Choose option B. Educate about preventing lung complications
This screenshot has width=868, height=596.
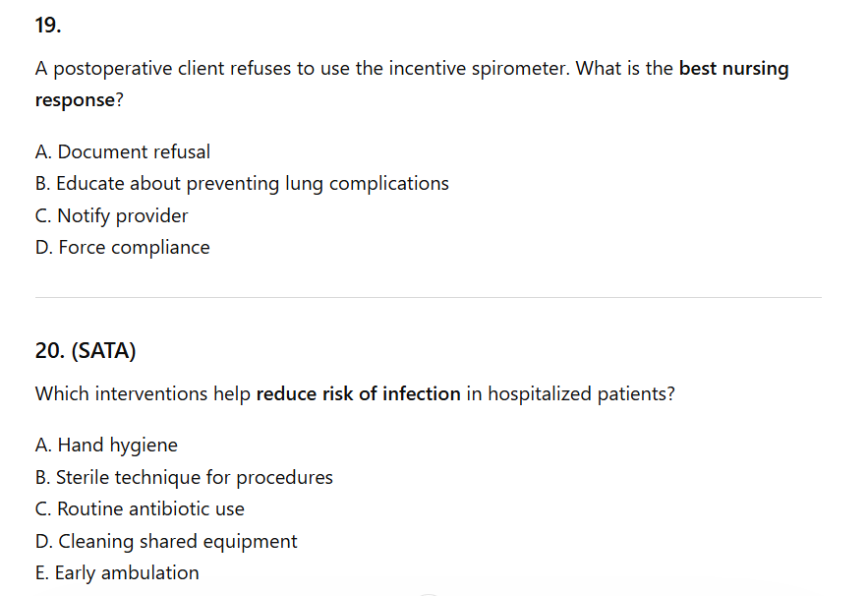[242, 183]
